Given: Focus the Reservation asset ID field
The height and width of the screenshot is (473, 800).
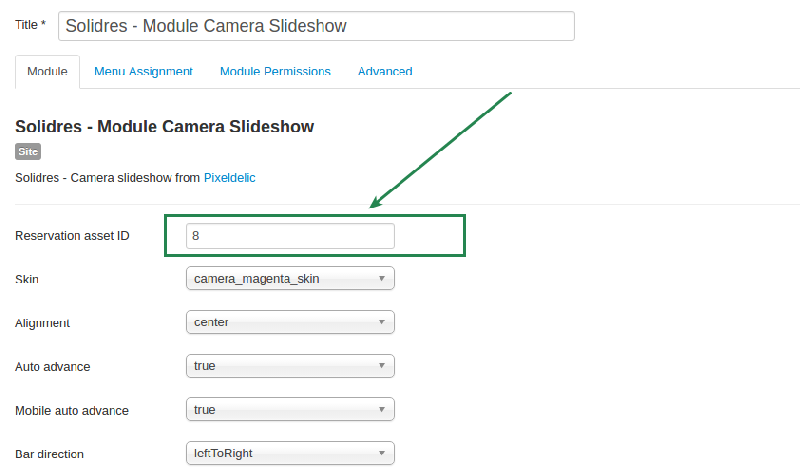Looking at the screenshot, I should coord(290,236).
